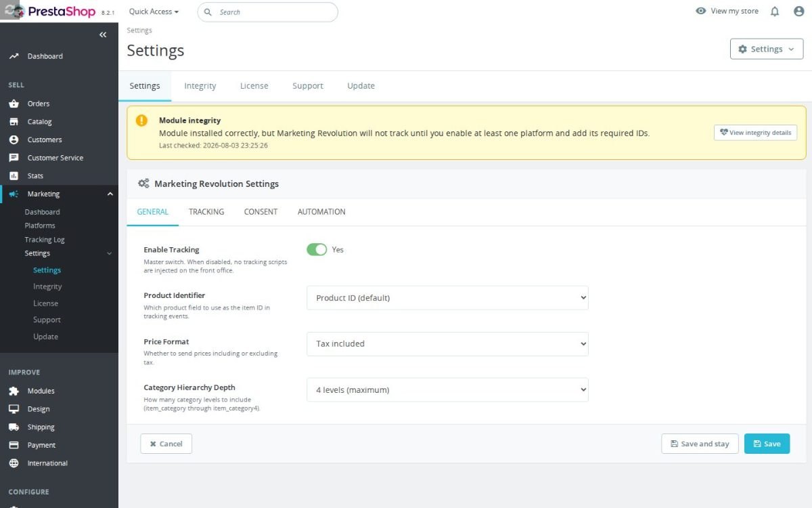Click the Orders basket icon
Viewport: 812px width, 508px height.
click(14, 104)
